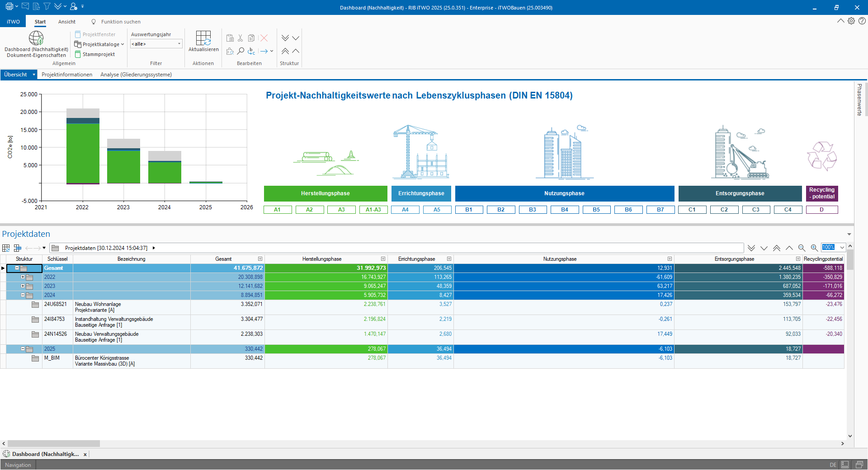Screen dimensions: 868x470
Task: Switch to the Ansicht ribbon tab
Action: pyautogui.click(x=67, y=22)
